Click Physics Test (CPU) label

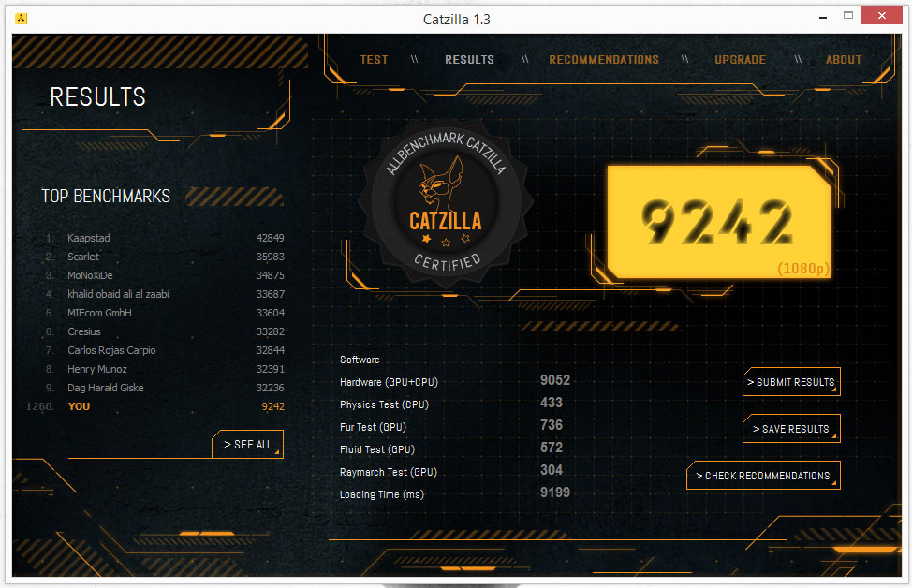384,404
